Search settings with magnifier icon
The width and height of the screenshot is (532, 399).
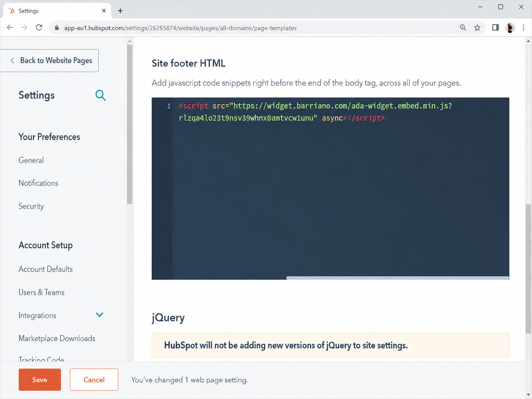point(100,95)
